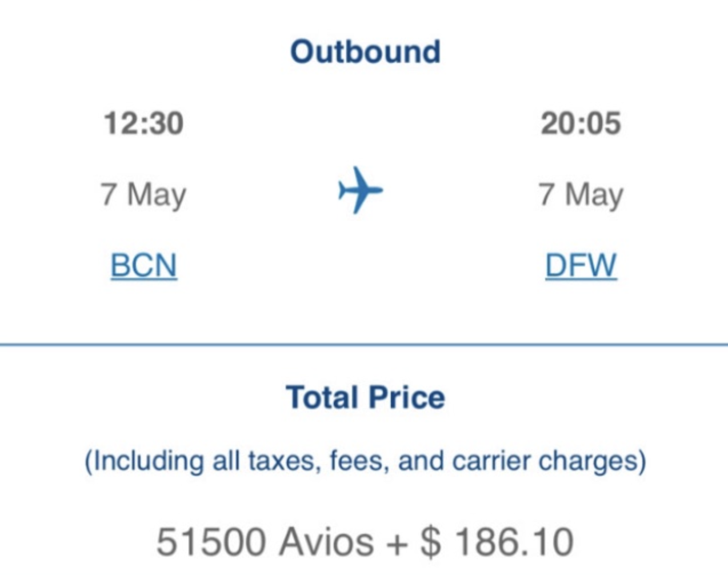The image size is (728, 575).
Task: Click the 7 May date above DFW
Action: click(x=581, y=194)
